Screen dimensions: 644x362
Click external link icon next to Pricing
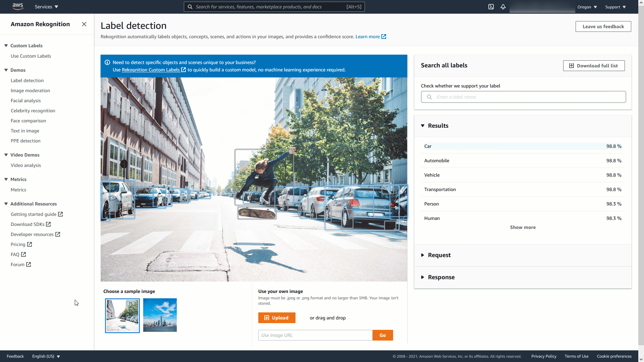[30, 244]
